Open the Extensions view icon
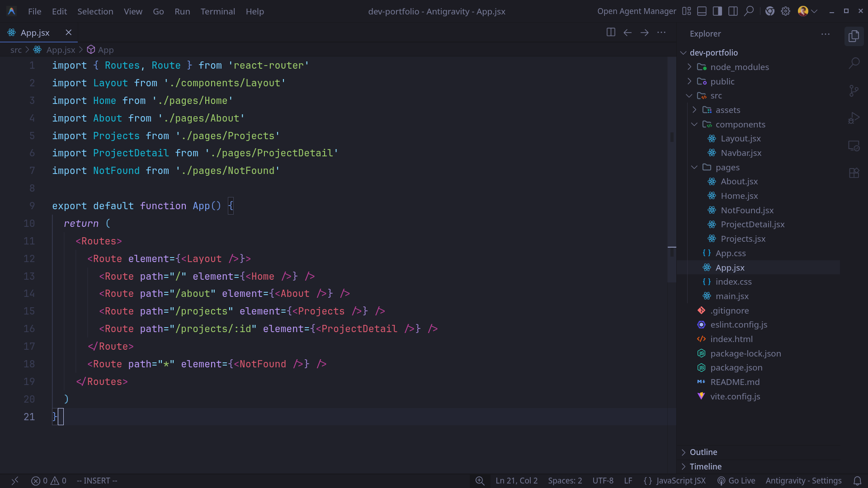Viewport: 868px width, 488px height. (854, 173)
